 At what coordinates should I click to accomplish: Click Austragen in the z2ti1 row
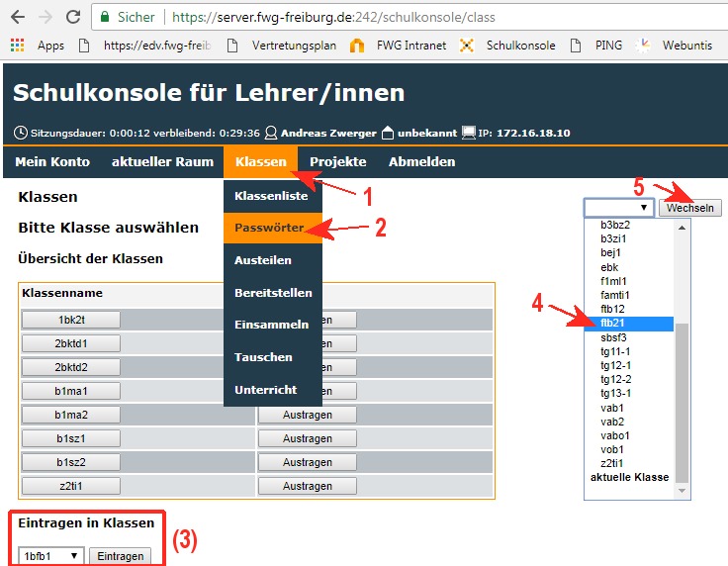pyautogui.click(x=307, y=486)
